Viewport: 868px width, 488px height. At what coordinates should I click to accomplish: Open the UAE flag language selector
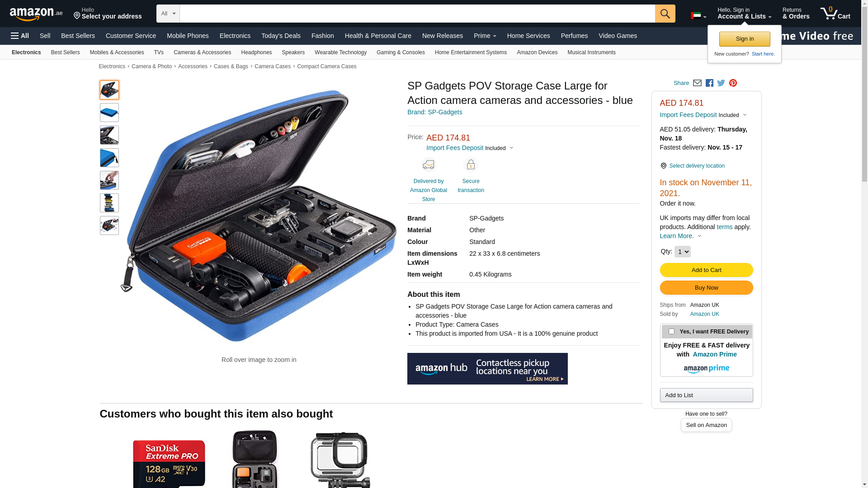pyautogui.click(x=698, y=16)
